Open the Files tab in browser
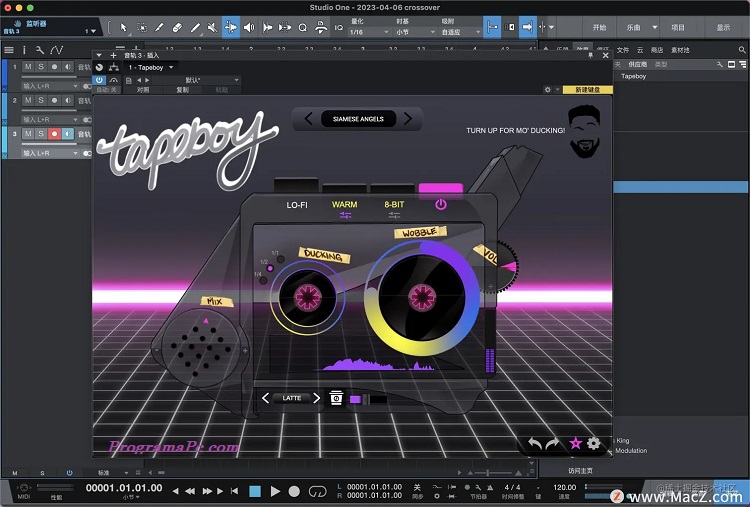The image size is (750, 507). point(623,50)
